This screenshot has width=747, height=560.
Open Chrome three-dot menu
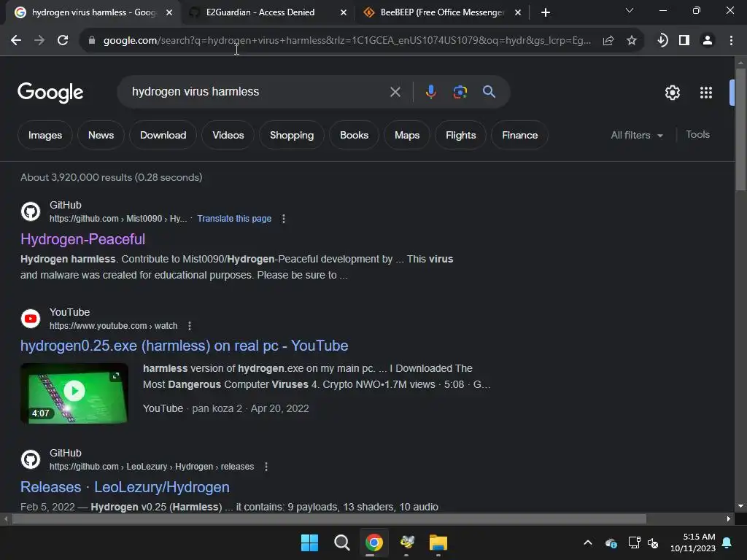[x=731, y=41]
